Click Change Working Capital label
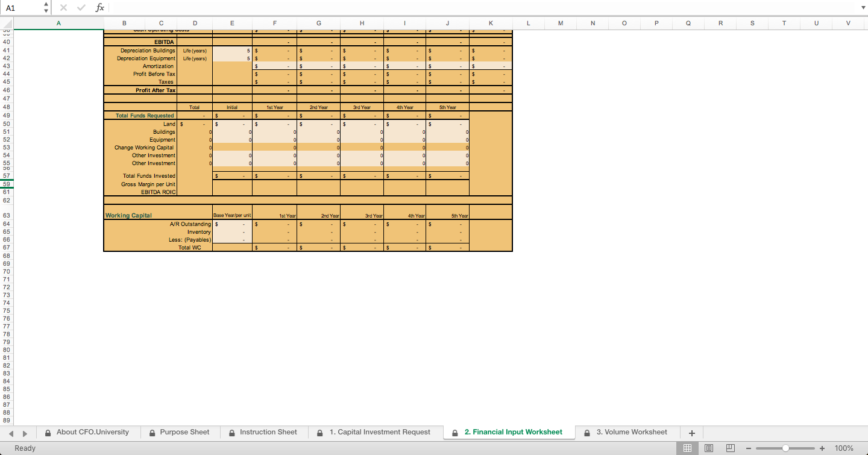This screenshot has height=455, width=868. [x=144, y=148]
